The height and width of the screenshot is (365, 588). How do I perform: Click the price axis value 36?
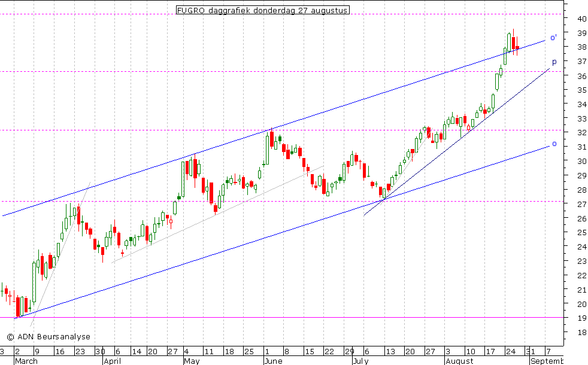click(581, 76)
